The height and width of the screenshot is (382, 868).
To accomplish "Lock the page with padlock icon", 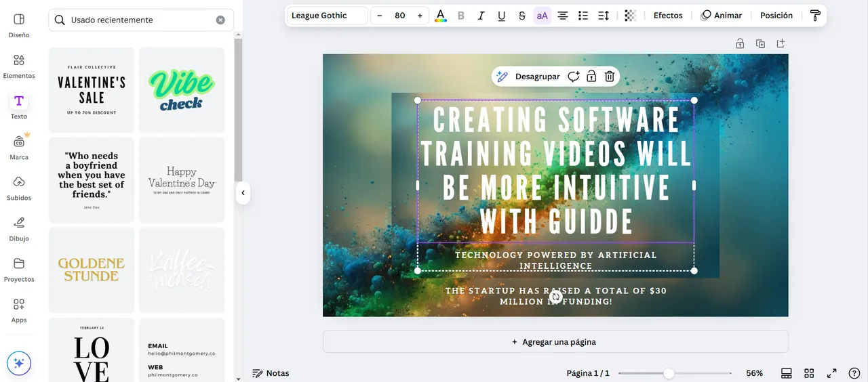I will 740,43.
